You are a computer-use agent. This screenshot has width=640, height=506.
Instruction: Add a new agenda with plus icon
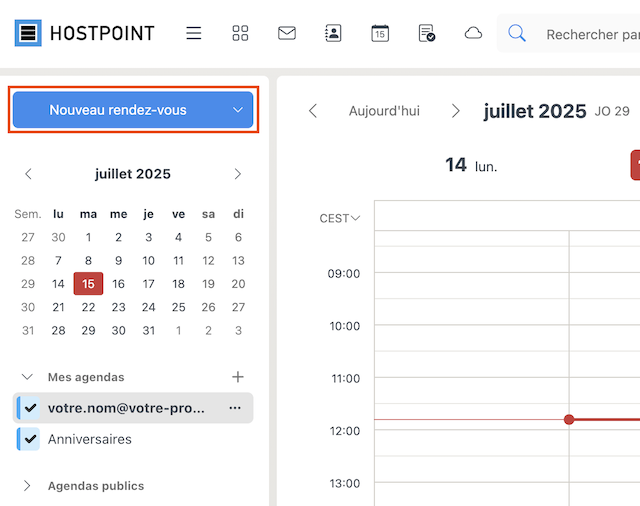point(238,377)
